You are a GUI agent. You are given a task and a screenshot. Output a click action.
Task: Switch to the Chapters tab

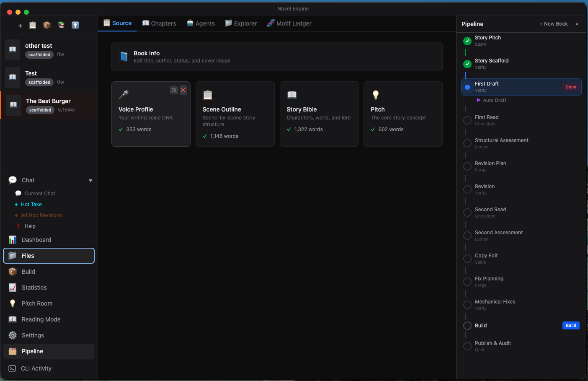click(159, 23)
